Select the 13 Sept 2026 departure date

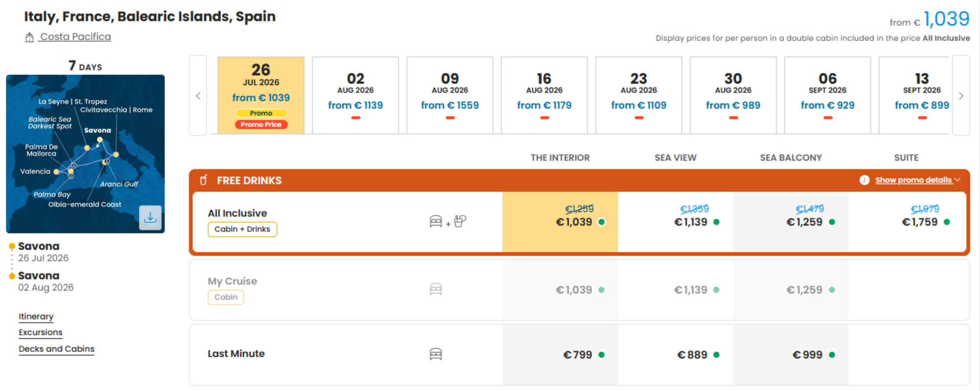(x=915, y=95)
